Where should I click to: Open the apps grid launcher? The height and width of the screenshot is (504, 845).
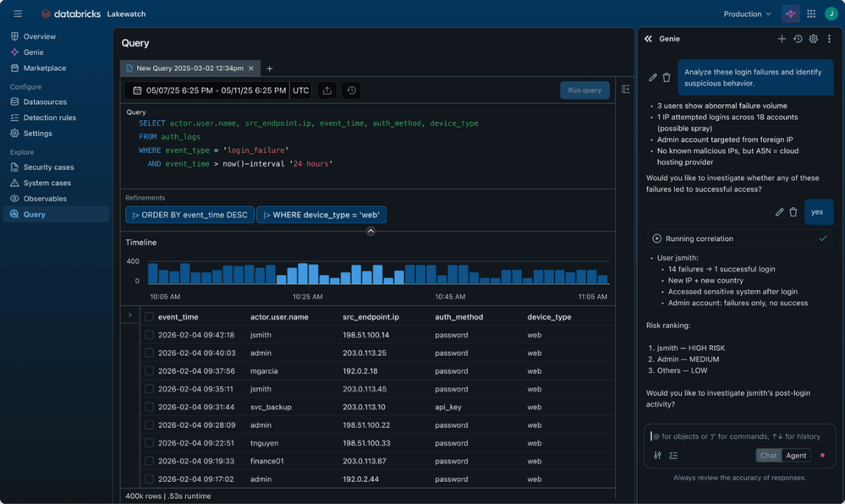click(811, 14)
